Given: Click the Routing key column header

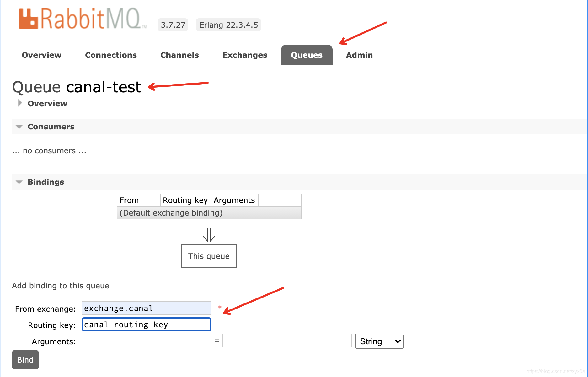Looking at the screenshot, I should point(185,200).
